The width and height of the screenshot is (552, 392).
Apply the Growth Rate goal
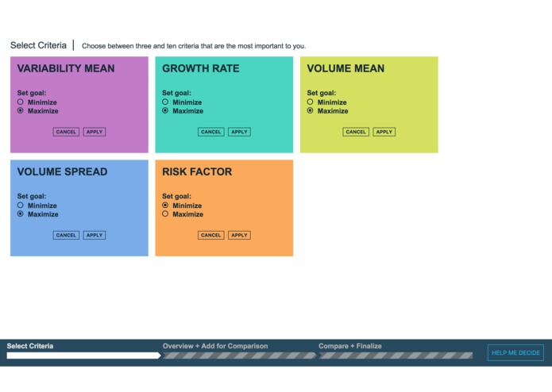[x=239, y=132]
